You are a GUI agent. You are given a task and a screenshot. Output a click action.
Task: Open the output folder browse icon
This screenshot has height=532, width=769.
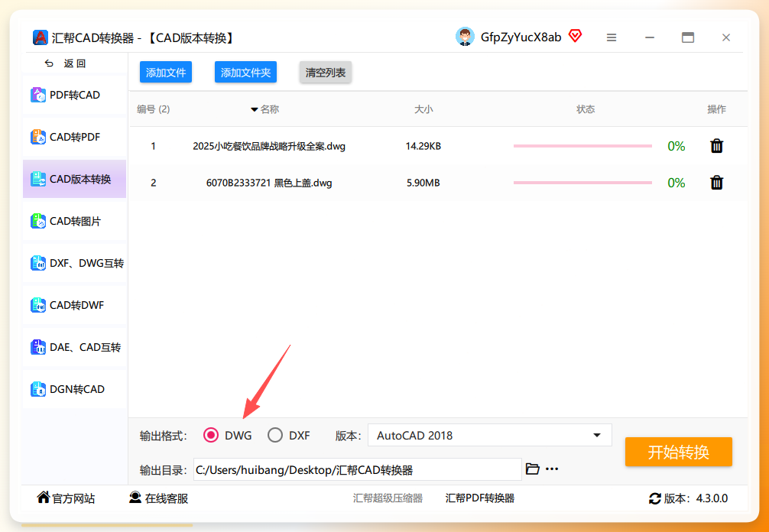click(x=533, y=469)
